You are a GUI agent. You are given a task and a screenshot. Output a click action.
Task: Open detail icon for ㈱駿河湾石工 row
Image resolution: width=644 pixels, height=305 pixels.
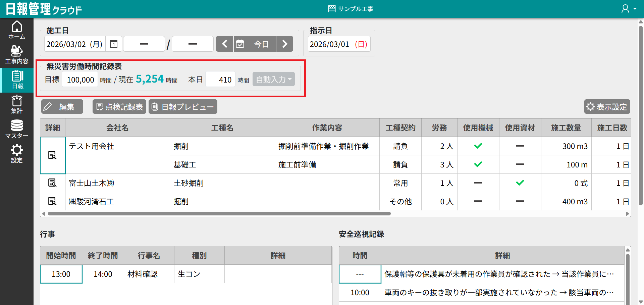[52, 201]
